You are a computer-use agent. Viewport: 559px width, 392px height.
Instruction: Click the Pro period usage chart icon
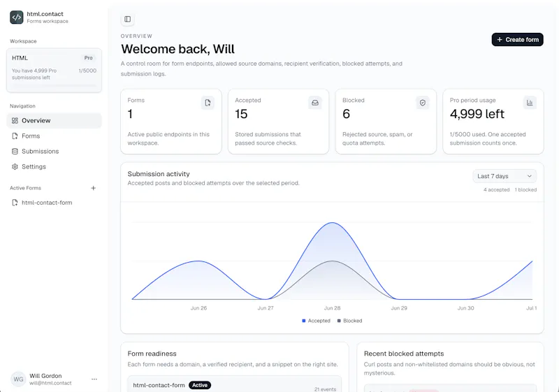coord(530,103)
